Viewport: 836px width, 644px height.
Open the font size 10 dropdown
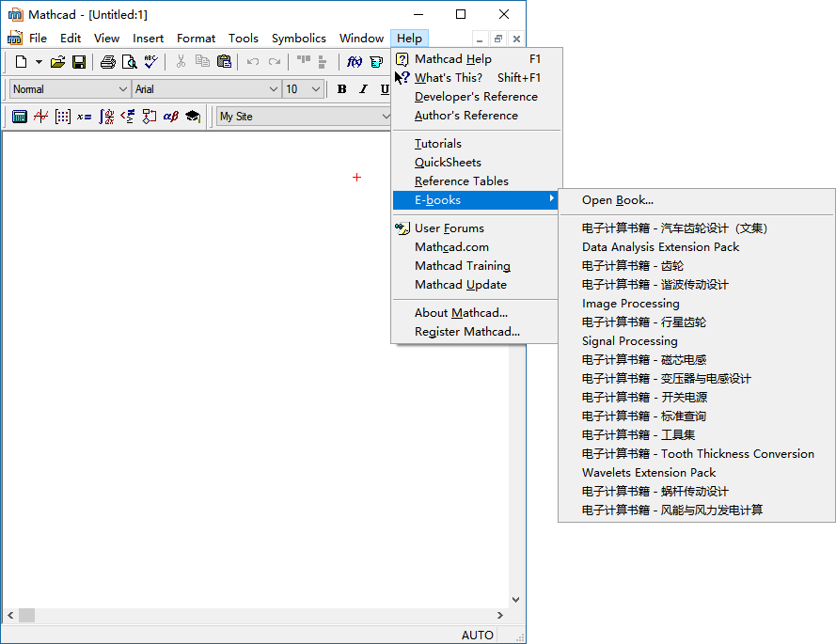pyautogui.click(x=316, y=89)
